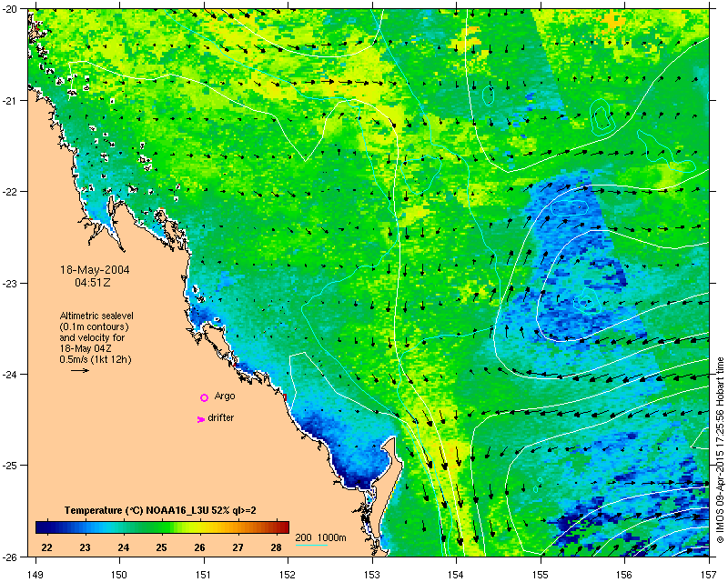The width and height of the screenshot is (728, 582).
Task: Click the 'Altimetric sealevel' text line
Action: (x=96, y=316)
